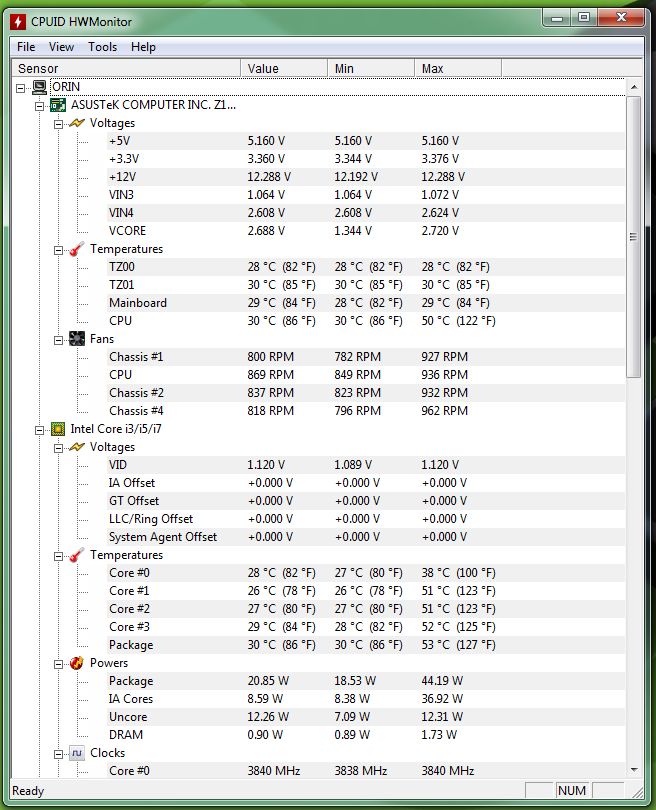Viewport: 656px width, 810px height.
Task: Select the Chassis #4 fan row
Action: coord(366,411)
